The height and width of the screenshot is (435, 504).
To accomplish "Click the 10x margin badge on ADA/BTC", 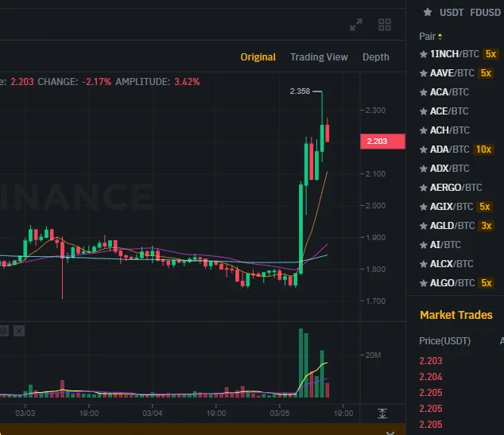I will [x=483, y=150].
